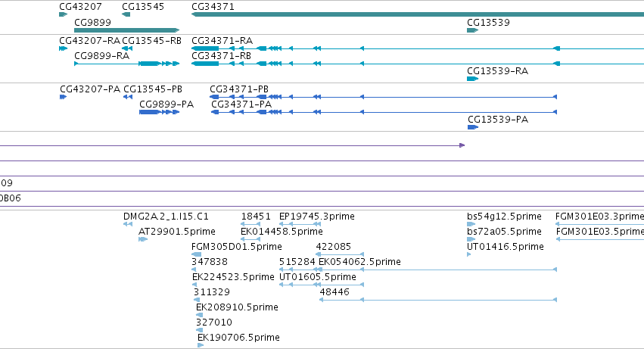Click EST 515284 label
The width and height of the screenshot is (644, 349).
click(297, 261)
